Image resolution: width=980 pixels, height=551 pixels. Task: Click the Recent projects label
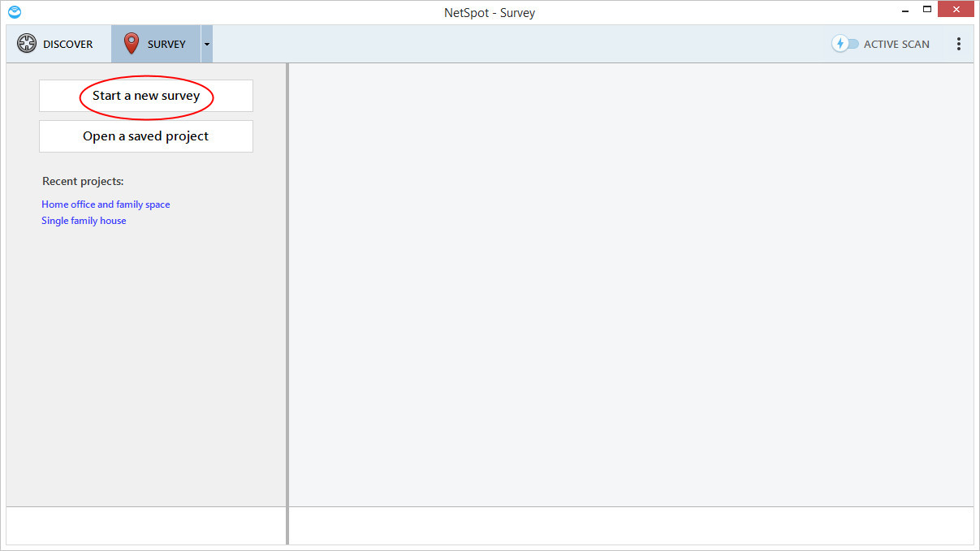pos(83,181)
